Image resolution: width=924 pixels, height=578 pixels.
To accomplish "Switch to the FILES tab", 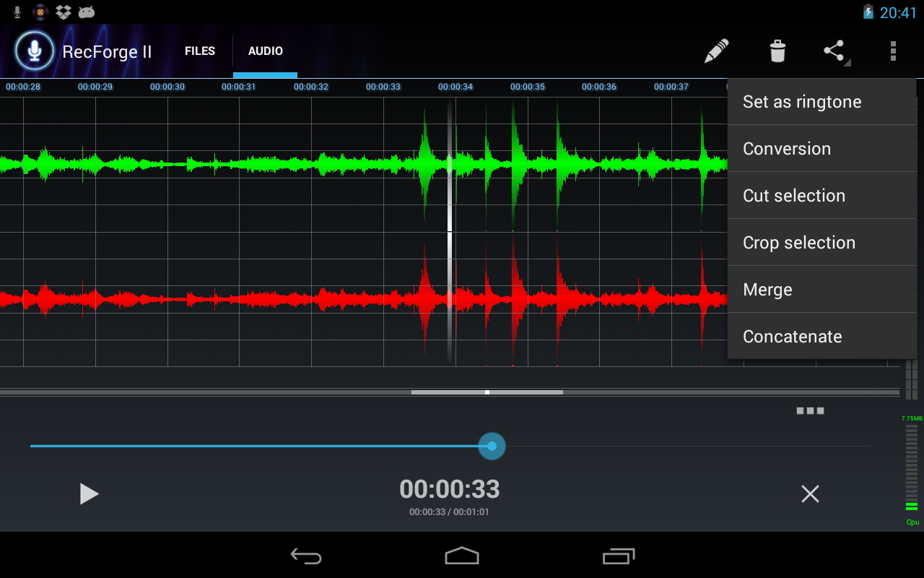I will click(199, 51).
